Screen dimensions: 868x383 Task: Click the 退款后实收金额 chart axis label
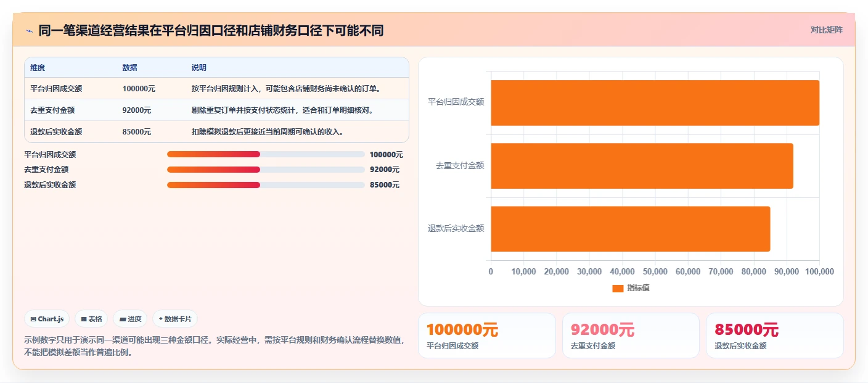tap(456, 228)
